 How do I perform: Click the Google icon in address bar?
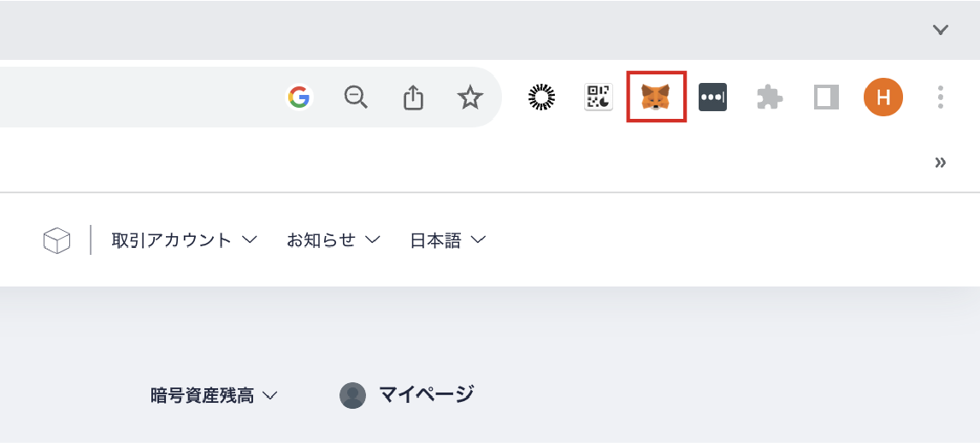298,97
